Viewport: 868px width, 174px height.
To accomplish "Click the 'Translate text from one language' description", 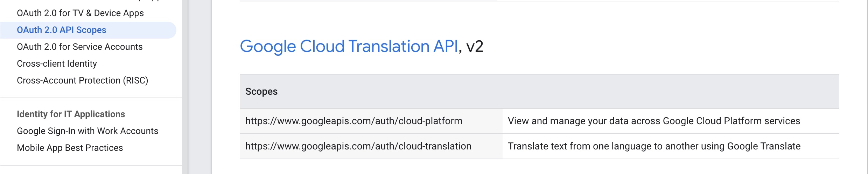I will tap(654, 146).
